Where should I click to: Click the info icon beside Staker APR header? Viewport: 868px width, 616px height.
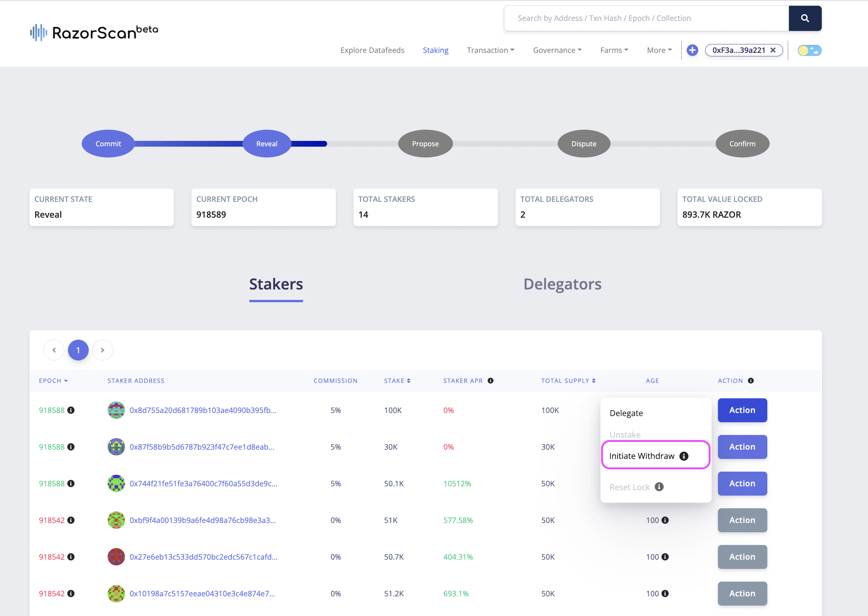click(491, 381)
